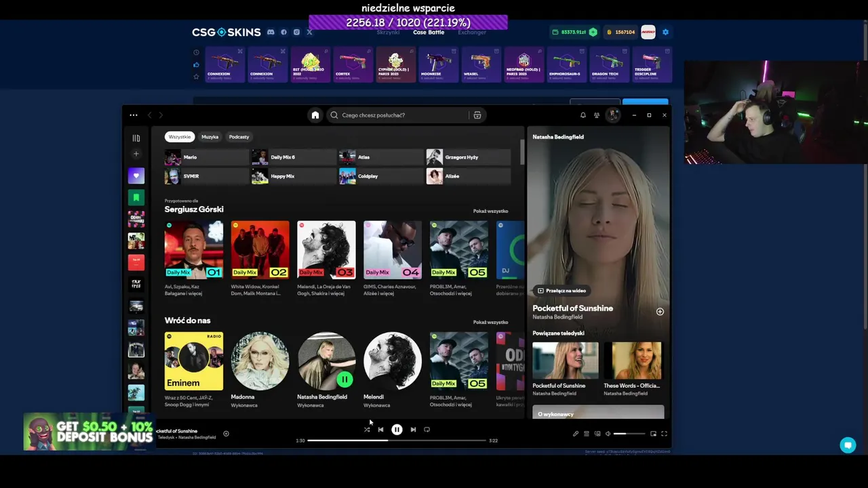Open the Grzegorz Hyży tile

[x=469, y=157]
